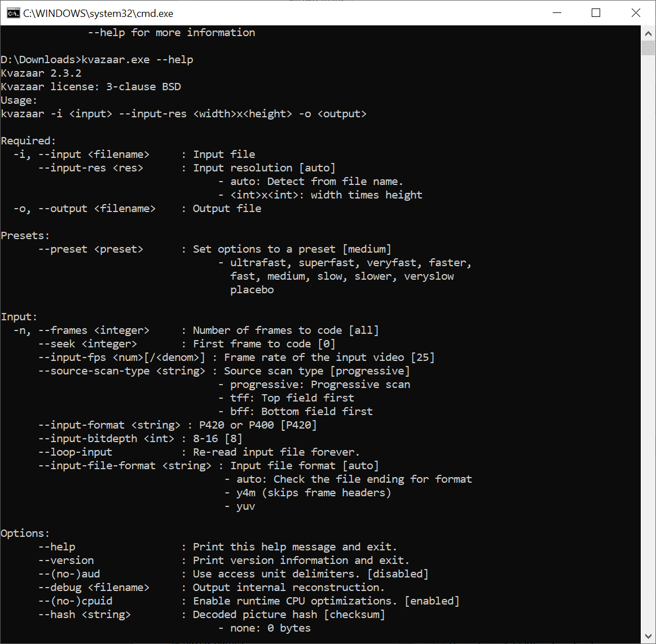The width and height of the screenshot is (656, 644).
Task: Click 'Output internal reconstruction.' description
Action: click(289, 588)
